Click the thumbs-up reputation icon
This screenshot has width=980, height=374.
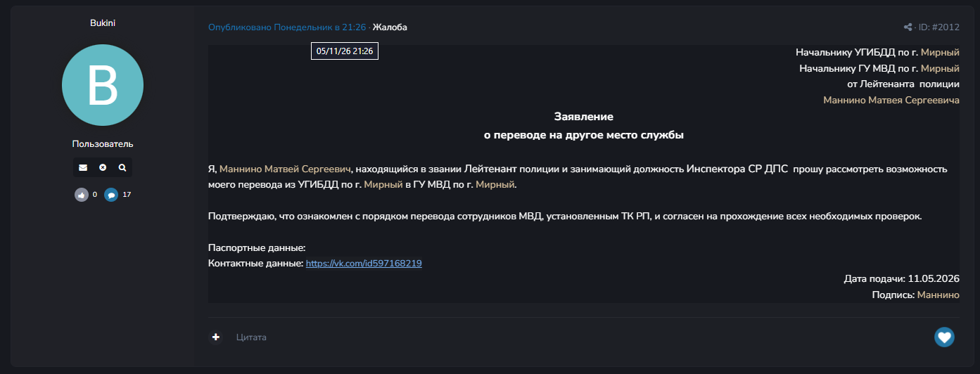(x=82, y=195)
